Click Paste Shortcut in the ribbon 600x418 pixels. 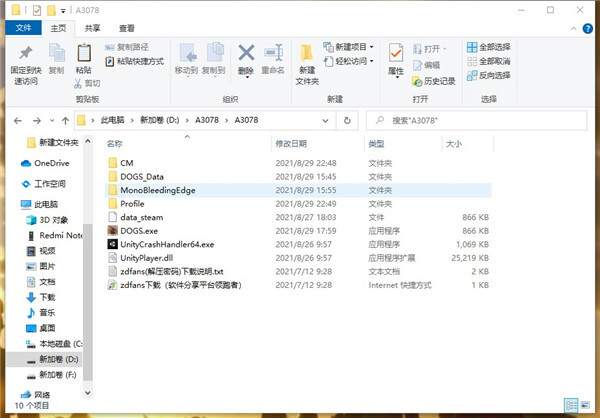(x=135, y=61)
